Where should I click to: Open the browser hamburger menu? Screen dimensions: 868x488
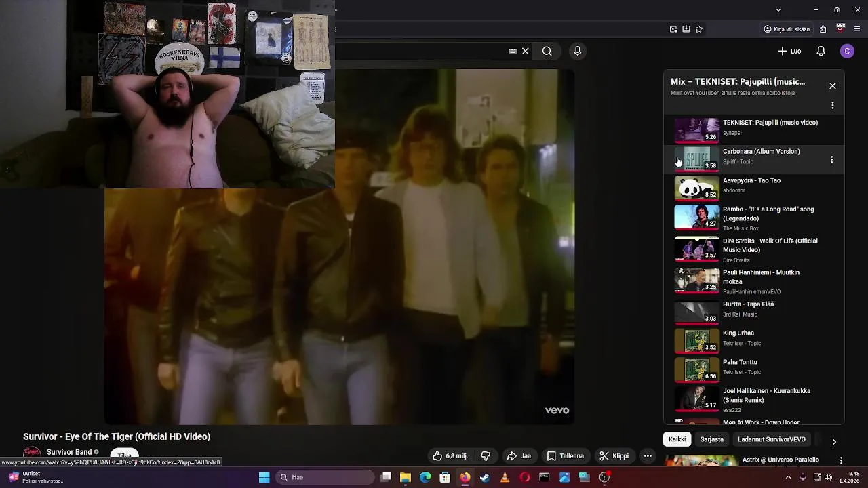click(858, 29)
